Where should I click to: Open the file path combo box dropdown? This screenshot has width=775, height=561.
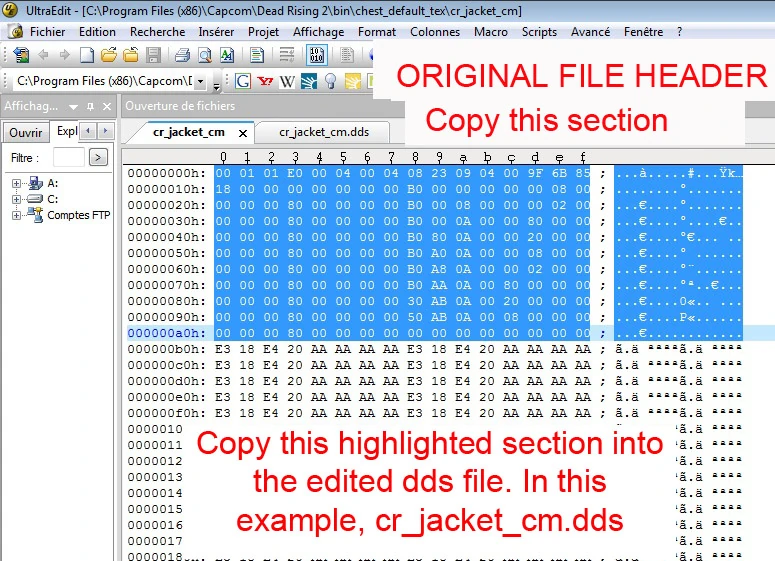coord(200,81)
